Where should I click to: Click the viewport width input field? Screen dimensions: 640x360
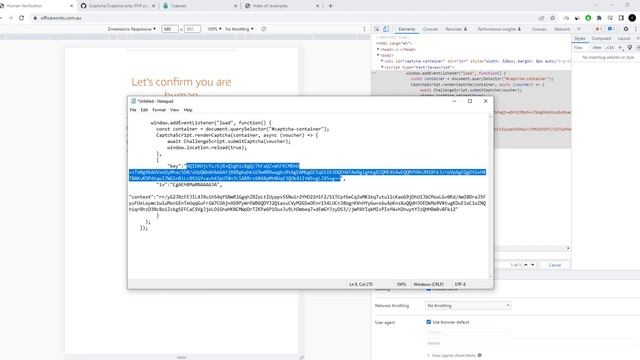(x=170, y=29)
